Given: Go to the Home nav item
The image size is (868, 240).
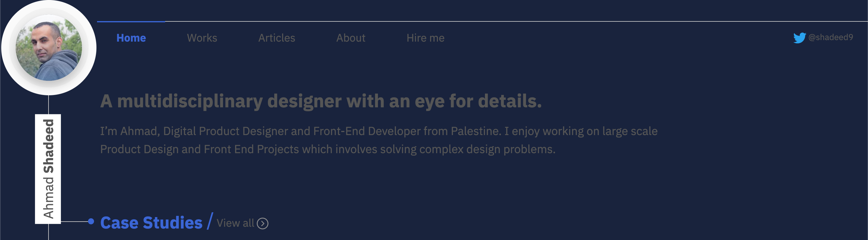Looking at the screenshot, I should [131, 38].
